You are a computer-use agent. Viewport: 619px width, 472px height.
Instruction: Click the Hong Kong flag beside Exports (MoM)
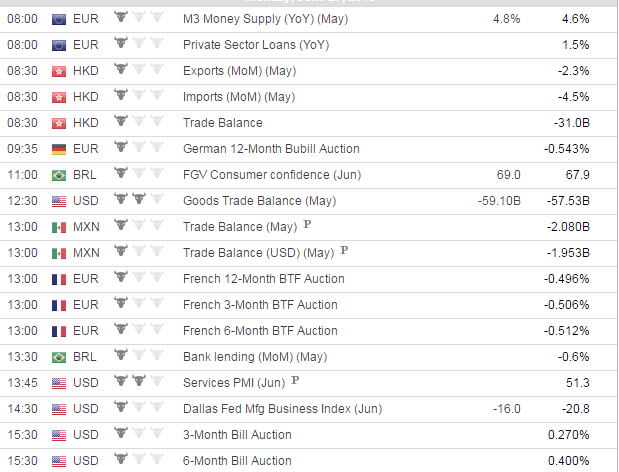[x=59, y=71]
